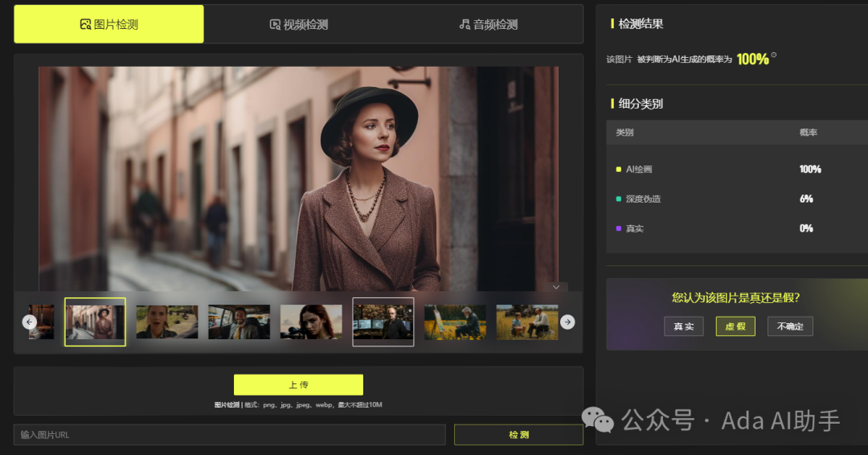The height and width of the screenshot is (455, 868).
Task: Vote 虚假 for the image
Action: (735, 326)
